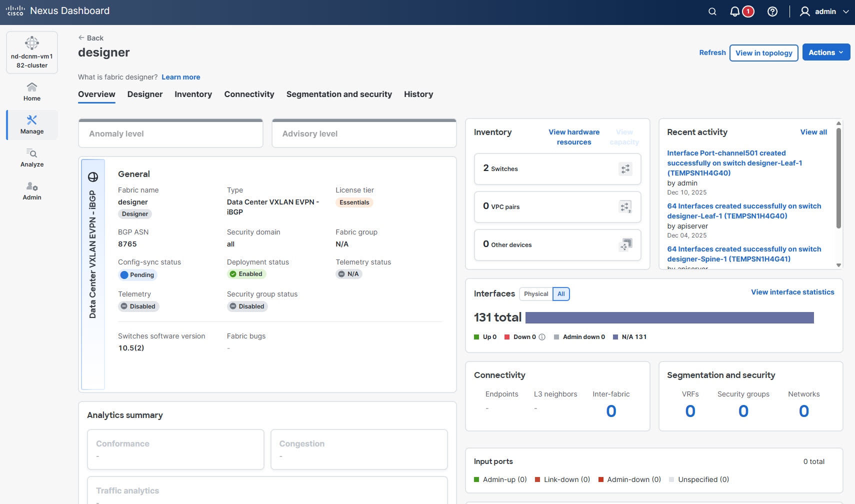Open the 2 Switches inventory card
The image size is (855, 504).
click(x=557, y=169)
